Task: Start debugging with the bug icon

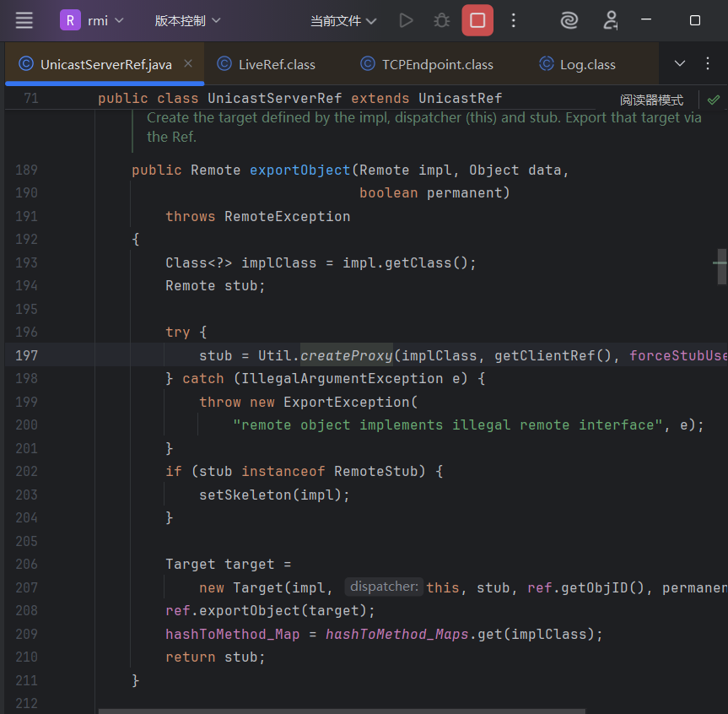Action: [x=441, y=20]
